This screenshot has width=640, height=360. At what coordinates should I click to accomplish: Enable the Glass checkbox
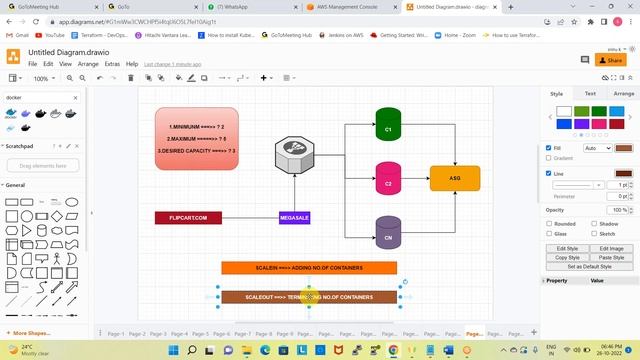pyautogui.click(x=549, y=233)
